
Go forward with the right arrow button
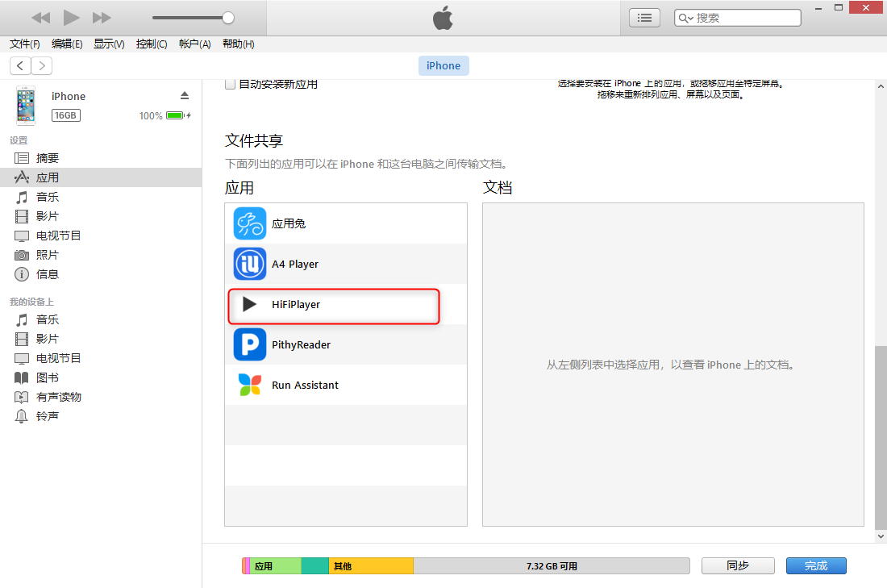point(42,65)
